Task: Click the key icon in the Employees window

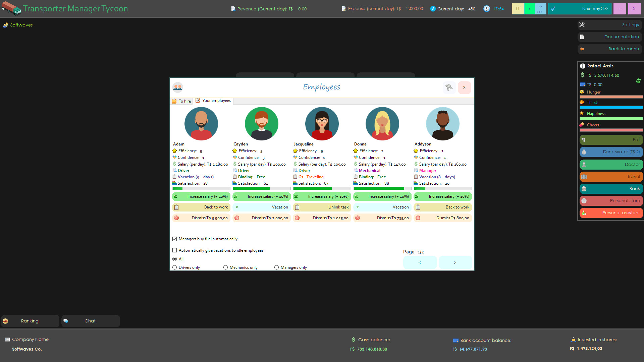Action: click(449, 87)
